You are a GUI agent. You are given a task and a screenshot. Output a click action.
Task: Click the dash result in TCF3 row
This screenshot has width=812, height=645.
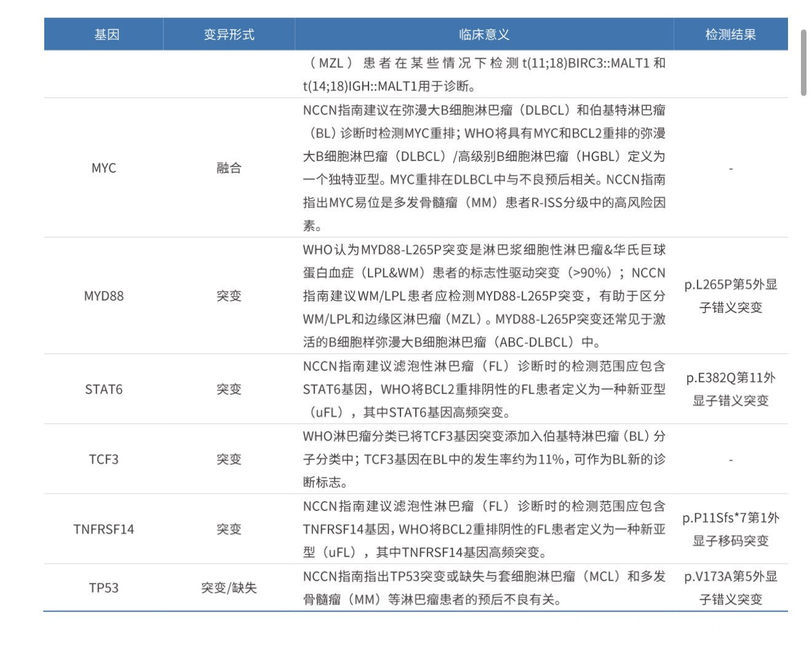pyautogui.click(x=731, y=460)
